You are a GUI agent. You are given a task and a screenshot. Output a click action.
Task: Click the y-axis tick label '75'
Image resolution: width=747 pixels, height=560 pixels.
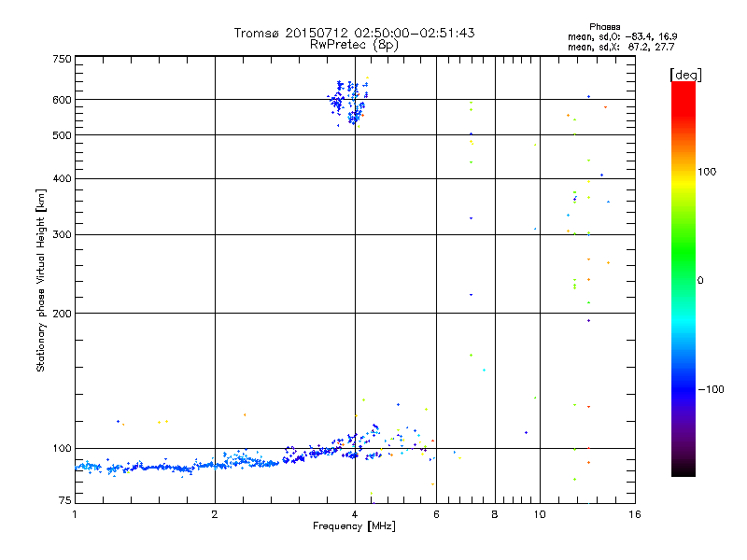[65, 500]
